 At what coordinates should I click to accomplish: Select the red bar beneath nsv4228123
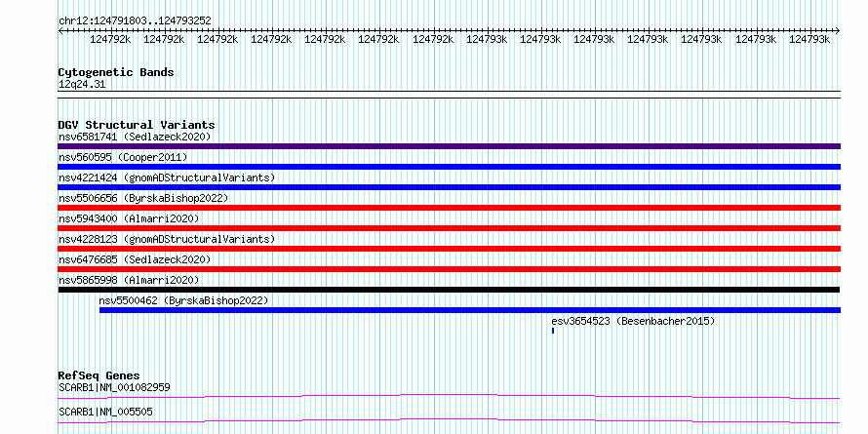(449, 249)
